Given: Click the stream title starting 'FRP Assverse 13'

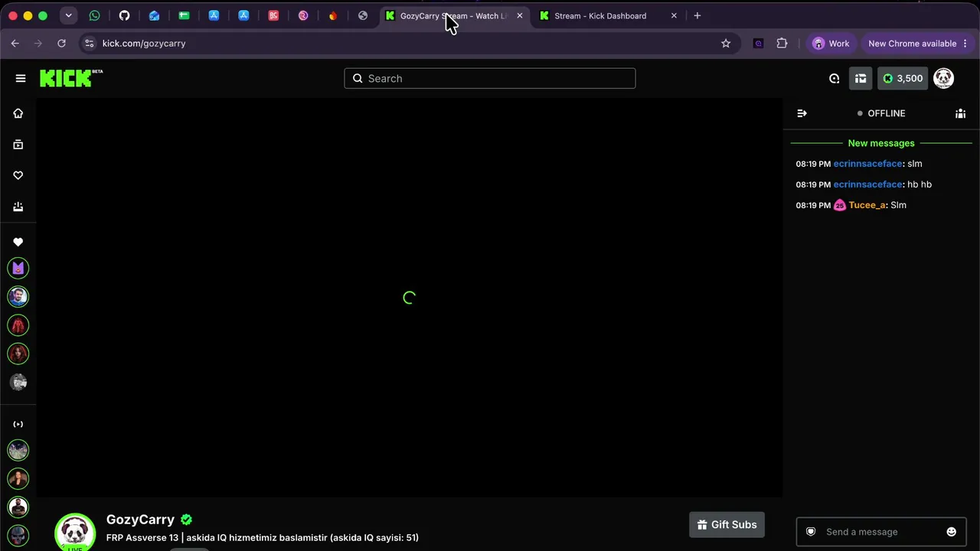Looking at the screenshot, I should [x=263, y=538].
